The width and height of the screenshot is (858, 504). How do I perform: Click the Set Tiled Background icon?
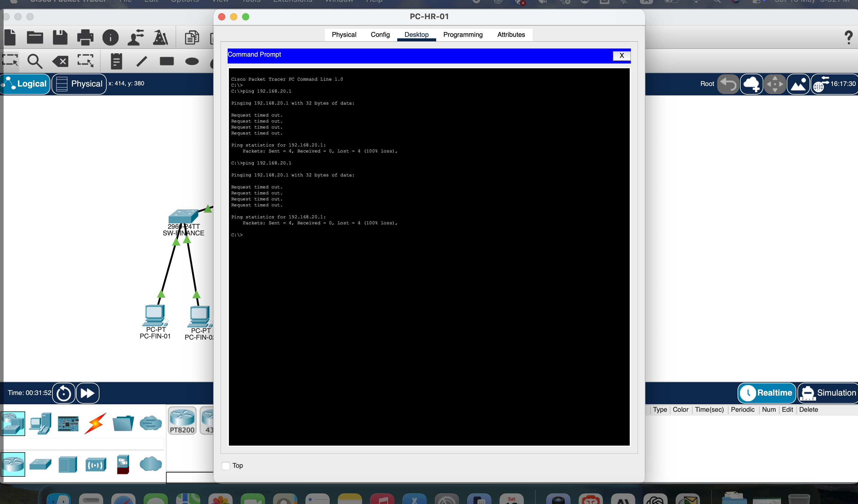798,84
